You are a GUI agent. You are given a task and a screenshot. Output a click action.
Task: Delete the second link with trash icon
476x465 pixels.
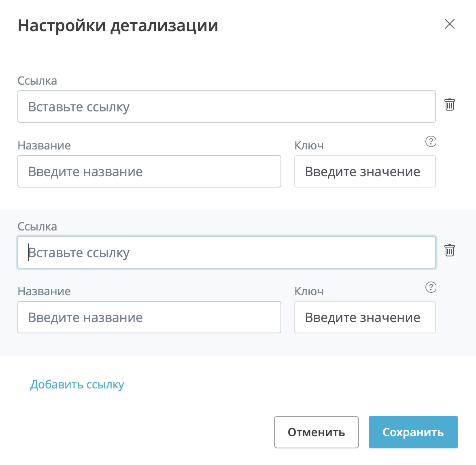click(449, 251)
